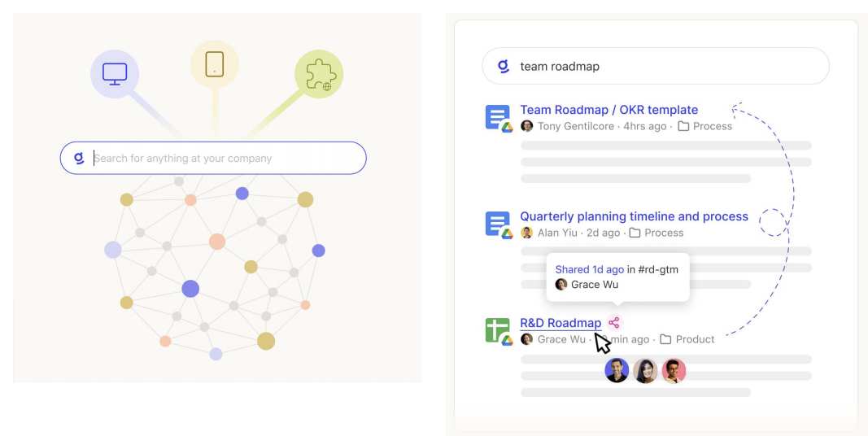Open the Team Roadmap / OKR template link

click(608, 110)
